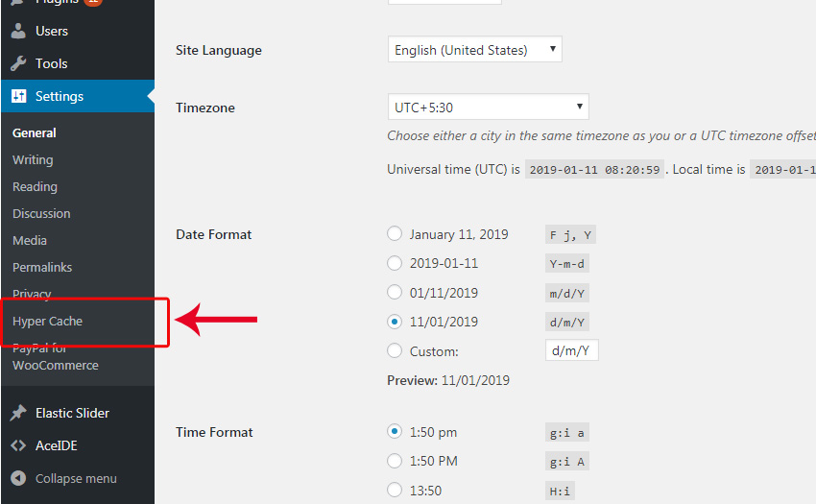Click the H:i format code
The height and width of the screenshot is (504, 816).
click(560, 491)
